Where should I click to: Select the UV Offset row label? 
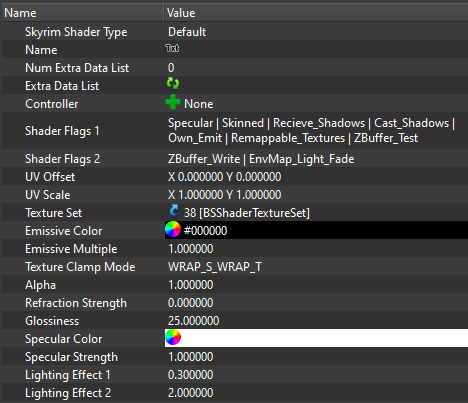tap(50, 177)
